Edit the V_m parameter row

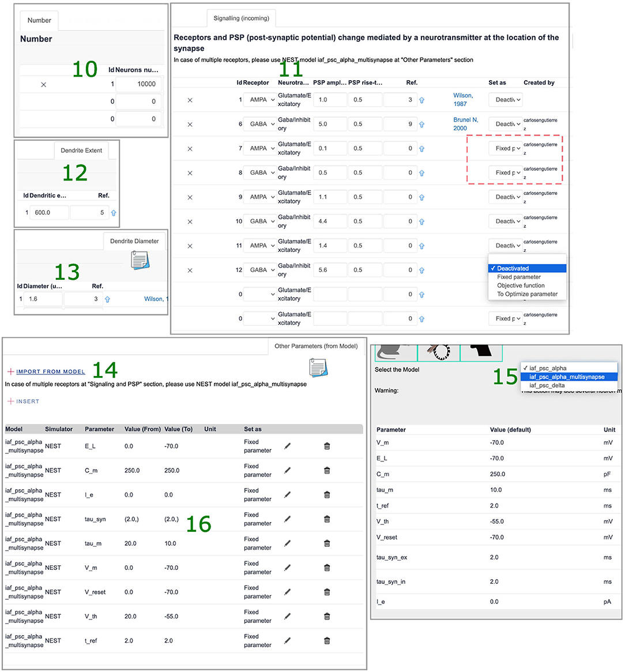pyautogui.click(x=288, y=568)
